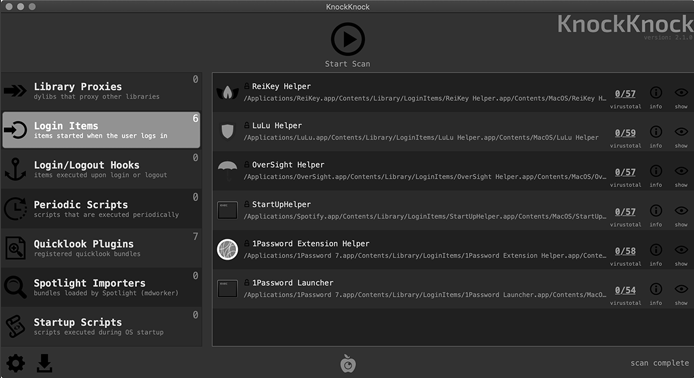Save scan results with the download icon
Screen dimensions: 694x378
click(x=44, y=363)
